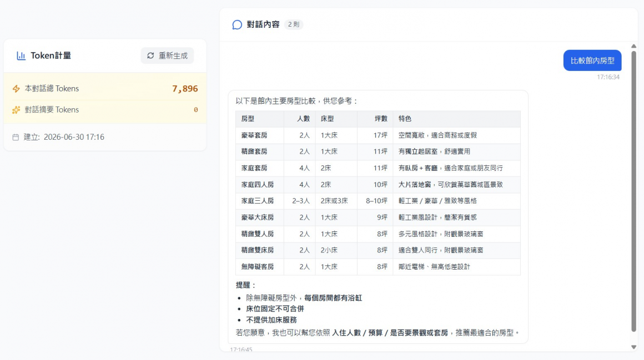Image resolution: width=644 pixels, height=360 pixels.
Task: Click the sparkle icon beside 對話摘要 Tokens
Action: 16,110
